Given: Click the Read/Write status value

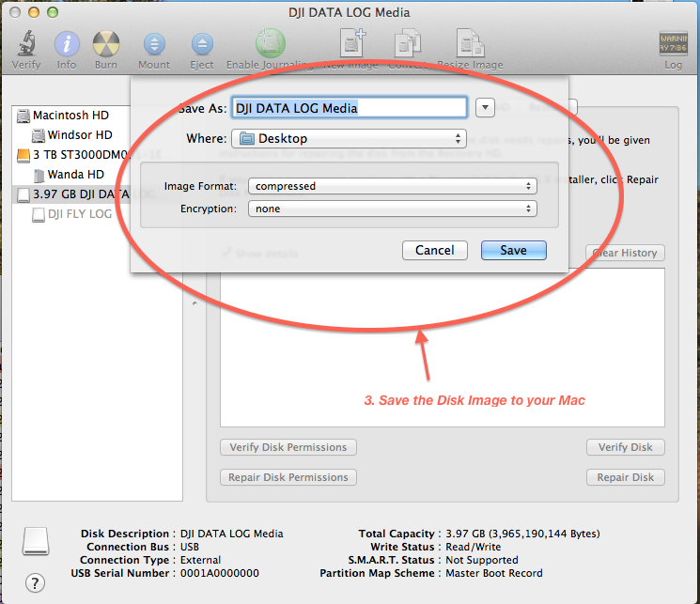Looking at the screenshot, I should pos(474,547).
